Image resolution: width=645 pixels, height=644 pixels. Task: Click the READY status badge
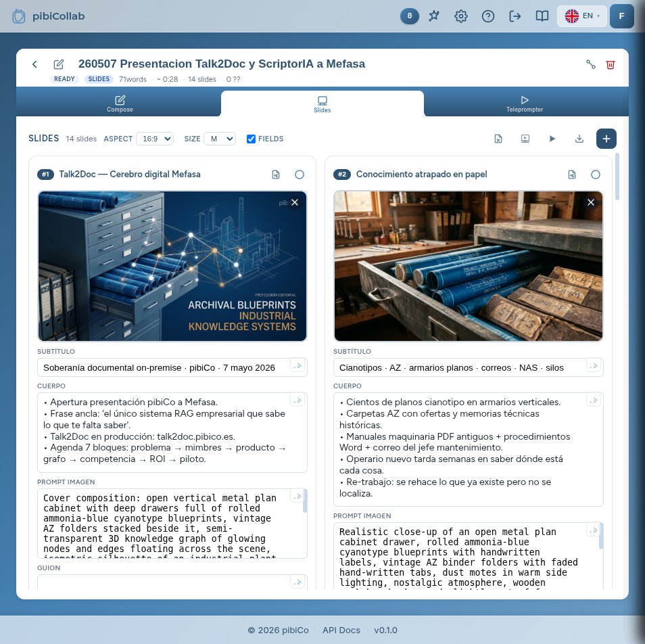(65, 79)
